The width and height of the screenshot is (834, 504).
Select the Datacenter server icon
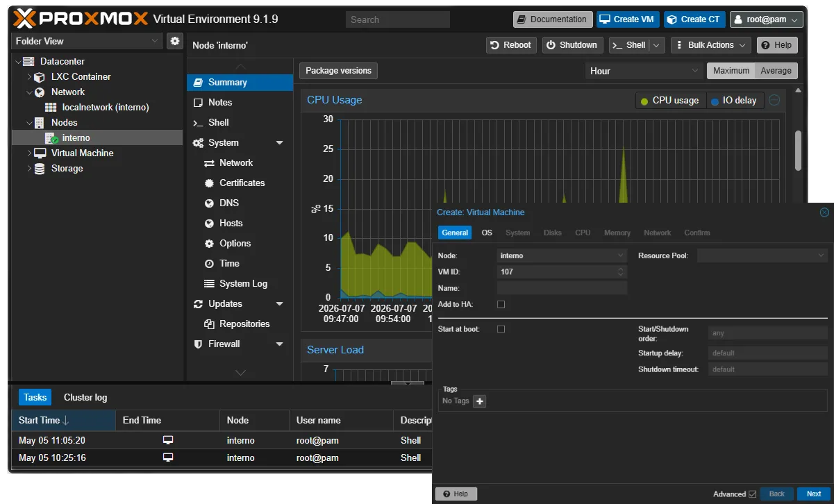click(x=29, y=62)
